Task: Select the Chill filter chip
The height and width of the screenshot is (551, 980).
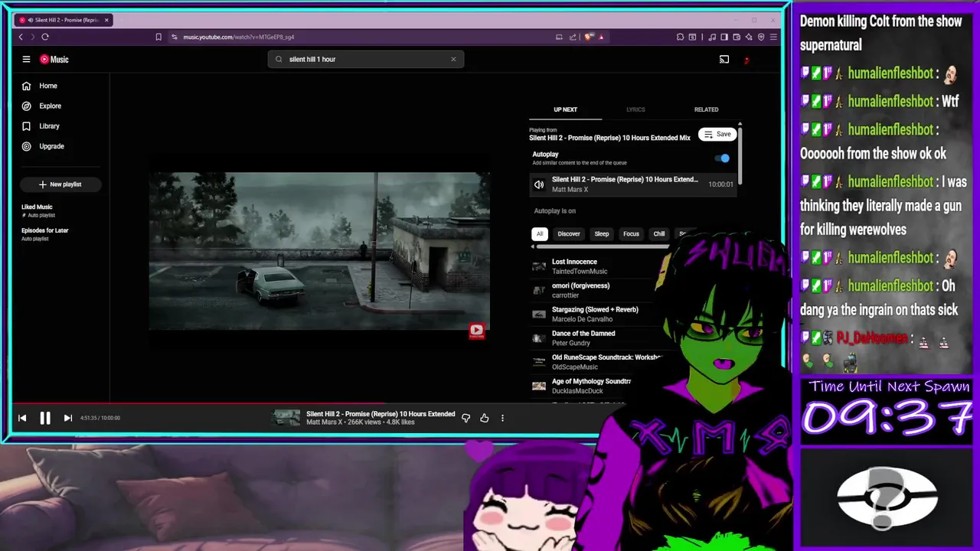Action: (659, 233)
